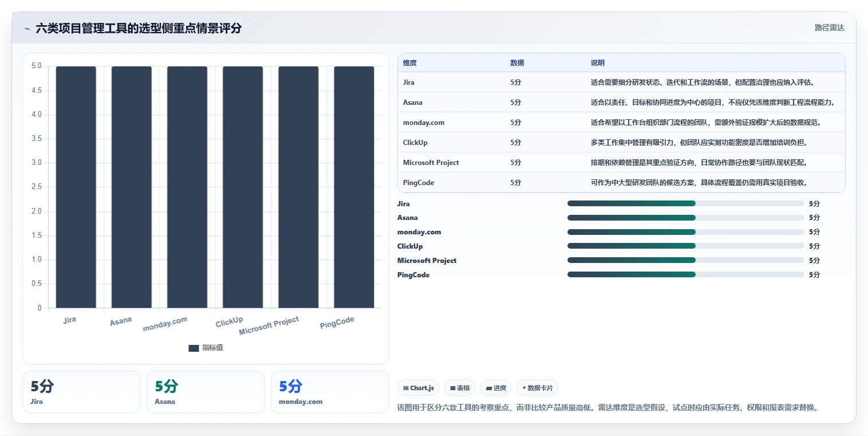The height and width of the screenshot is (436, 868).
Task: Click the monday.com description about 工作台组织部门流程
Action: click(707, 123)
